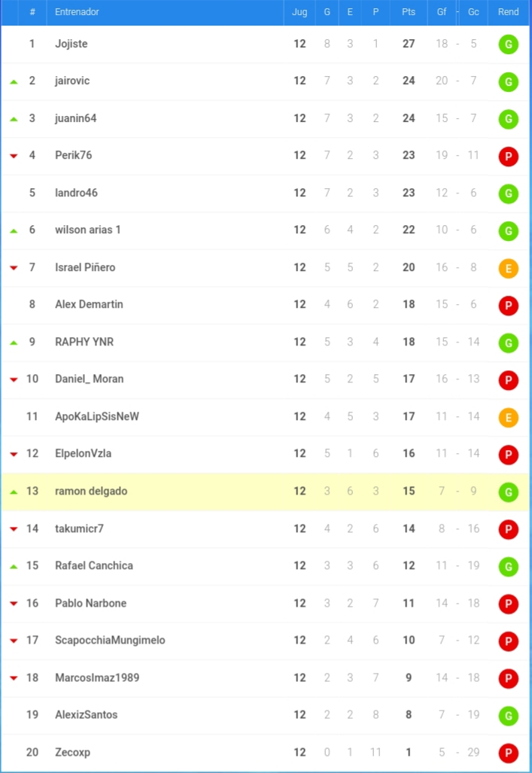Click the Gf column header

pos(441,12)
